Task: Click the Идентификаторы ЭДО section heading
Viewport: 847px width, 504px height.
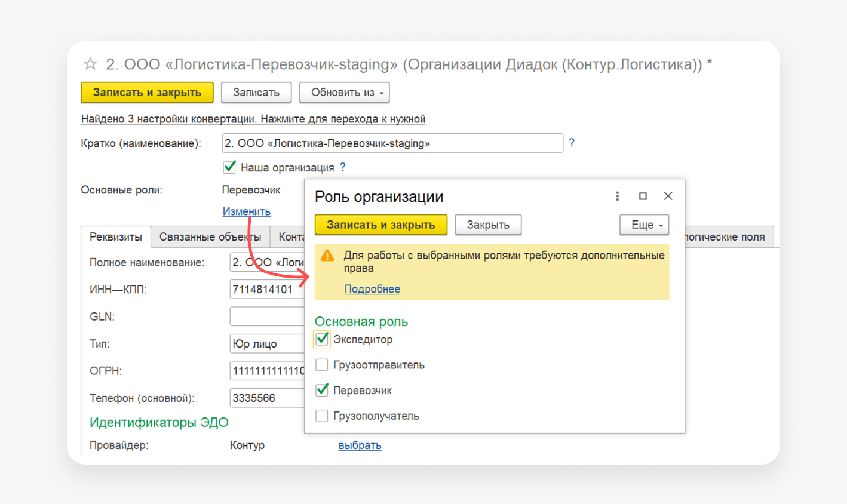Action: (x=159, y=423)
